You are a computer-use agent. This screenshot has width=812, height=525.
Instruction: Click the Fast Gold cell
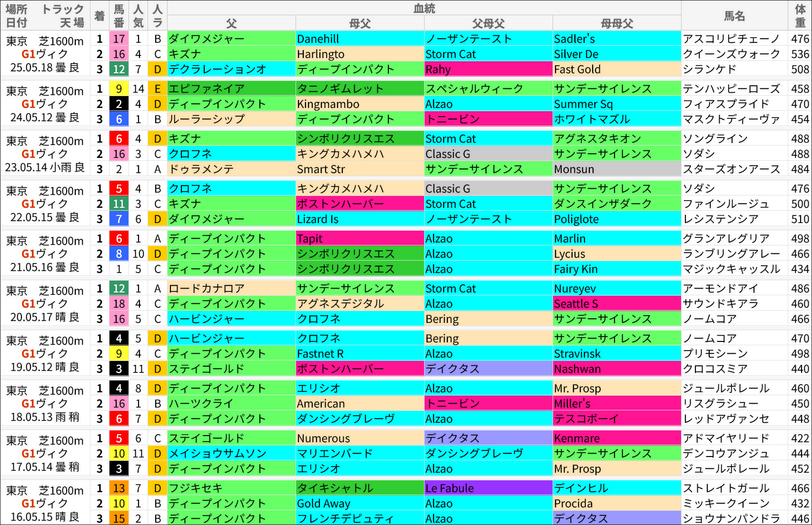(x=617, y=69)
